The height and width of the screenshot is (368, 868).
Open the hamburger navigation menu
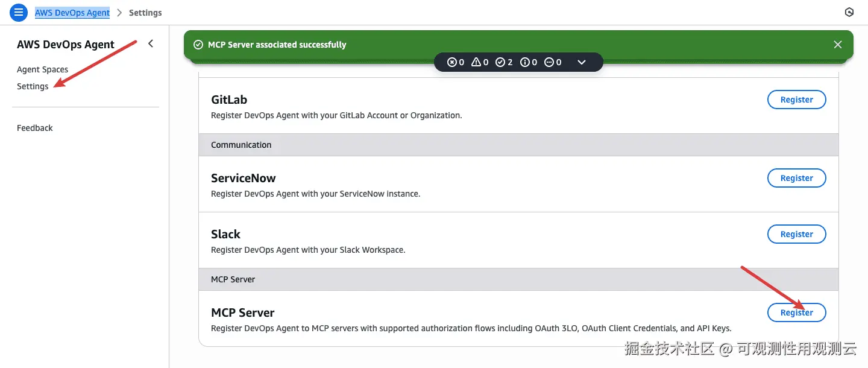tap(19, 12)
